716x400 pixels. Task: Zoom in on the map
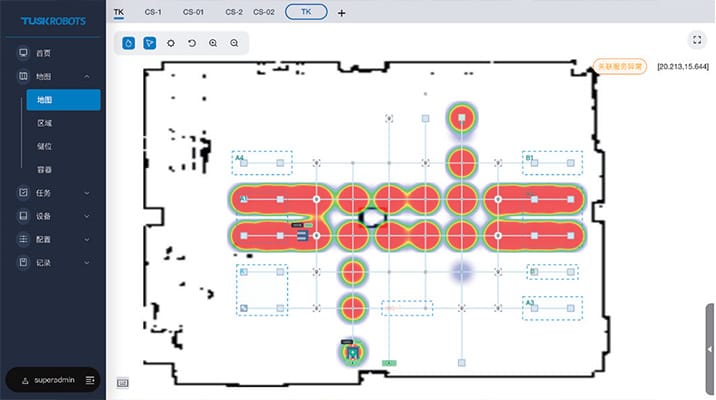point(213,43)
